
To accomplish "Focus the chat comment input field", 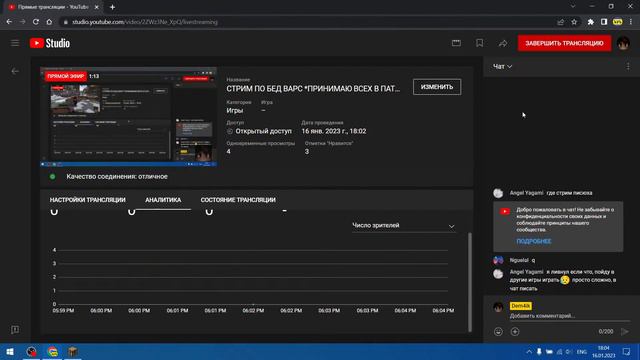I will (569, 316).
